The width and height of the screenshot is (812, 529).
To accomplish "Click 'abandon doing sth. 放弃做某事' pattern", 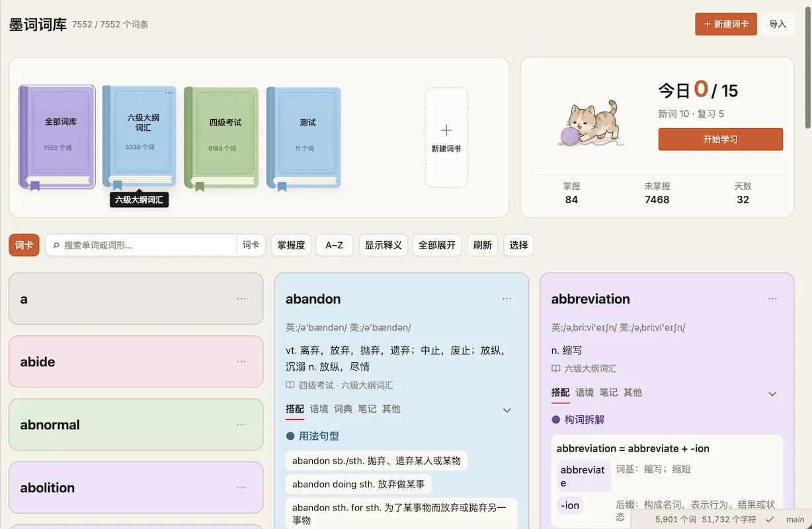I will pyautogui.click(x=358, y=484).
